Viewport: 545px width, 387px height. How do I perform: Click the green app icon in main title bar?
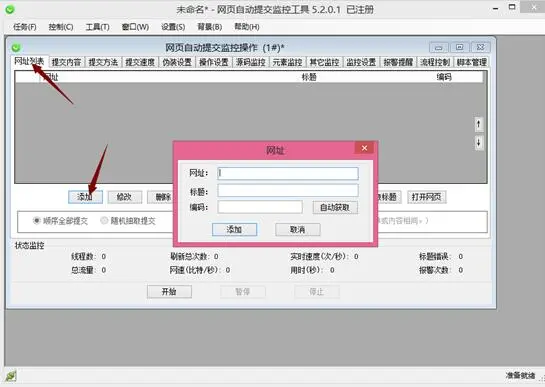click(x=10, y=9)
